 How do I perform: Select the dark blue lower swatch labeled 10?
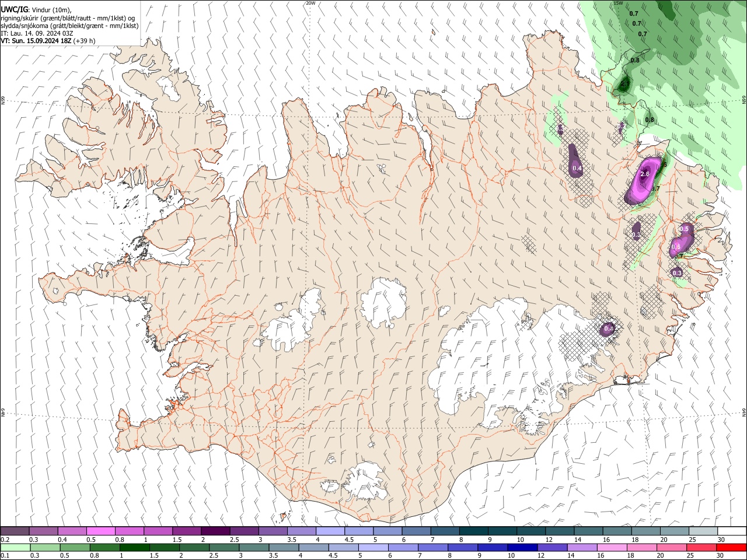(523, 547)
